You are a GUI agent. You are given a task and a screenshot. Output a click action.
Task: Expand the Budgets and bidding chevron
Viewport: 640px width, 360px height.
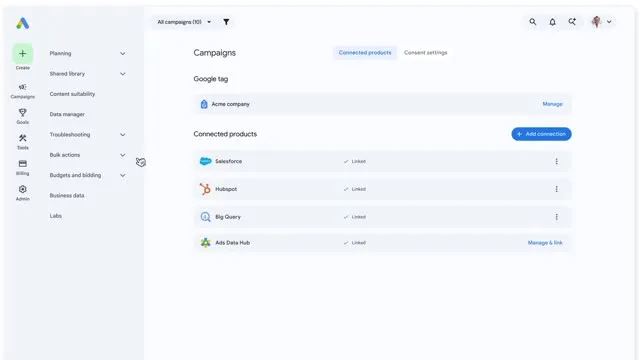click(x=122, y=175)
